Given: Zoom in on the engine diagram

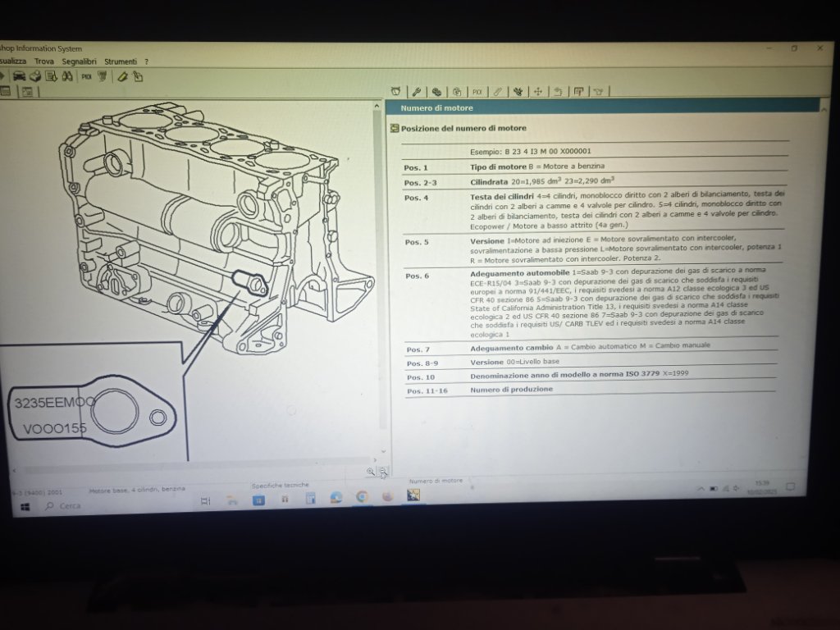Looking at the screenshot, I should click(x=370, y=472).
